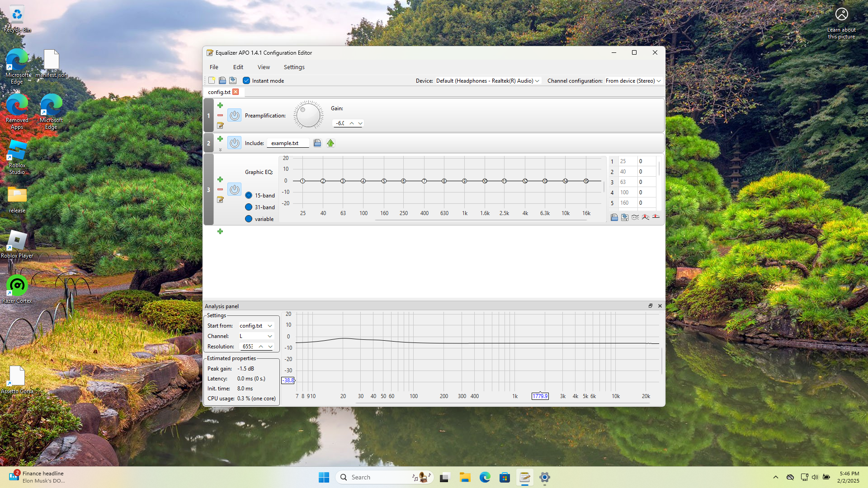Viewport: 868px width, 488px height.
Task: Click the Preamplification gain dial
Action: point(308,115)
